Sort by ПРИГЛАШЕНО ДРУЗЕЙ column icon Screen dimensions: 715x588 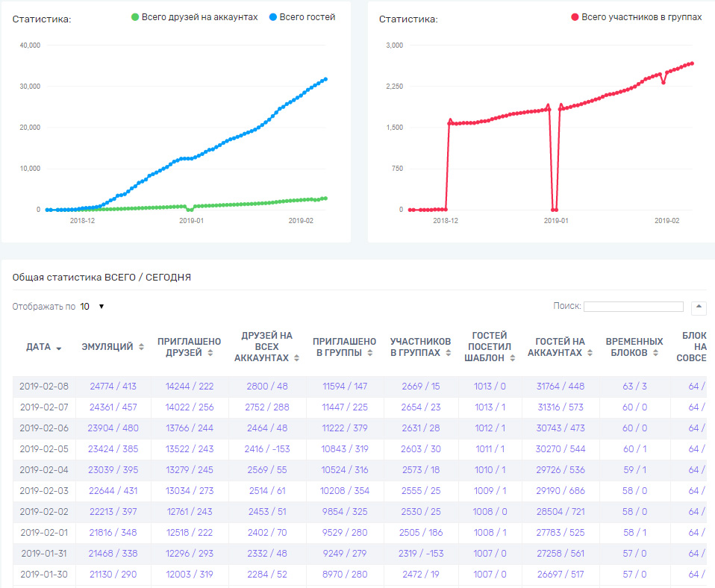point(210,353)
